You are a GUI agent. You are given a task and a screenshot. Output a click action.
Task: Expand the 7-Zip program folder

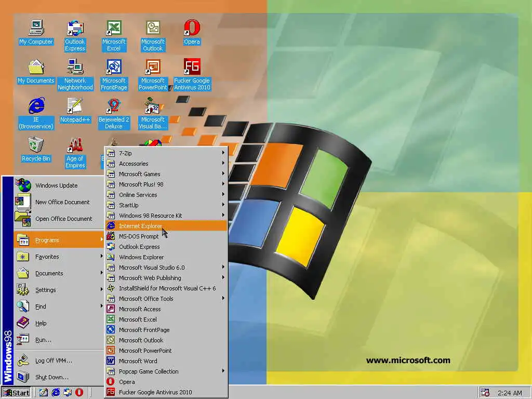pyautogui.click(x=166, y=153)
